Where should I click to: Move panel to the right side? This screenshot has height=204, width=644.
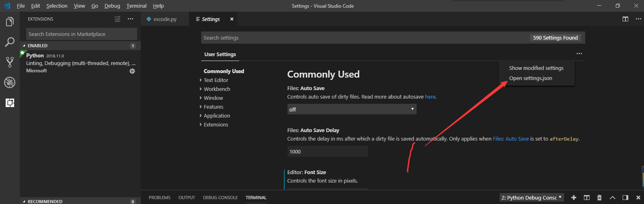pos(625,198)
